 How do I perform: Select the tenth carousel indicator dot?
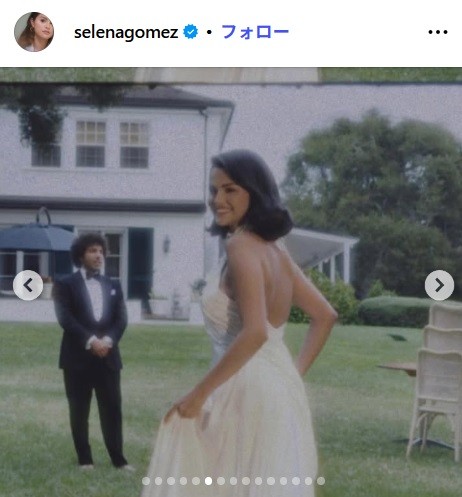click(x=258, y=481)
